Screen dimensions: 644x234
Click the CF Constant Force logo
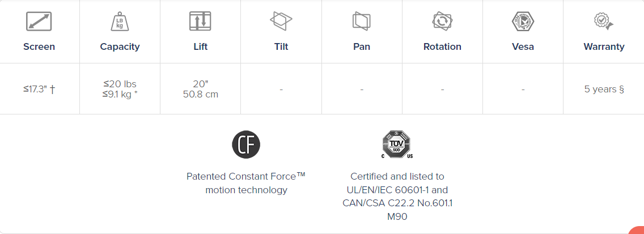246,144
